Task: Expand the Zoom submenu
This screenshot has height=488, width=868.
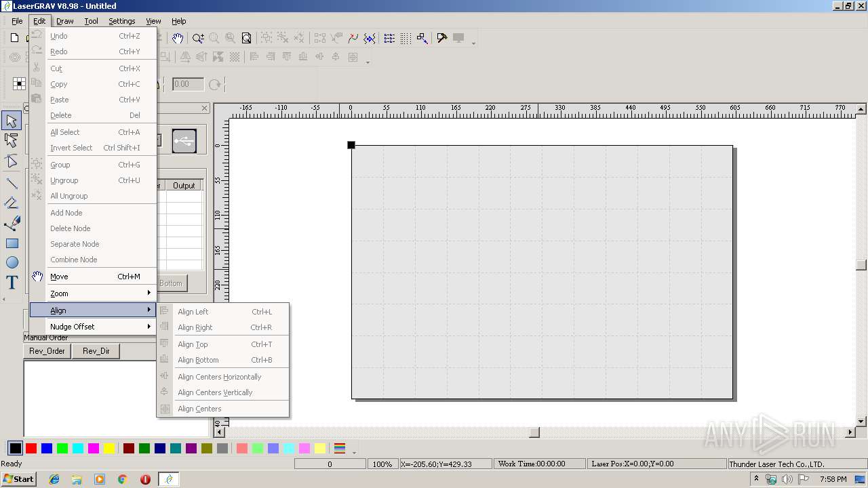Action: click(93, 293)
